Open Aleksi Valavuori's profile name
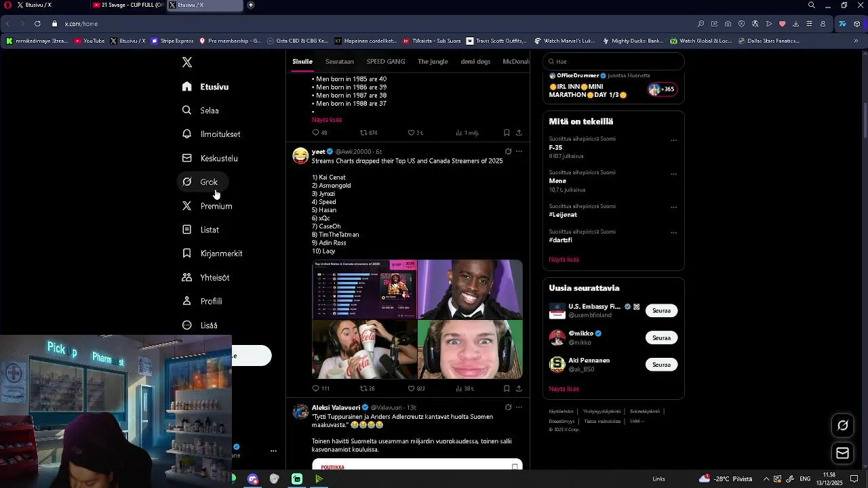This screenshot has height=488, width=868. click(x=336, y=407)
